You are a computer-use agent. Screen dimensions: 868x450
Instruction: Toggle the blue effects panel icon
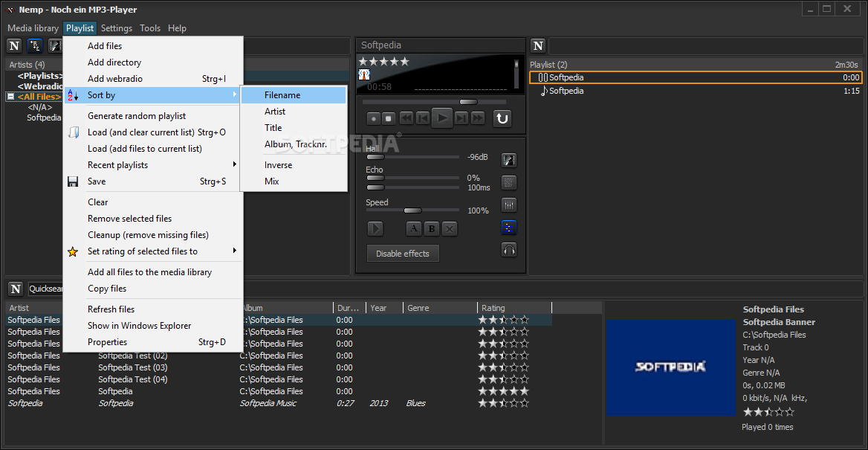pos(509,227)
